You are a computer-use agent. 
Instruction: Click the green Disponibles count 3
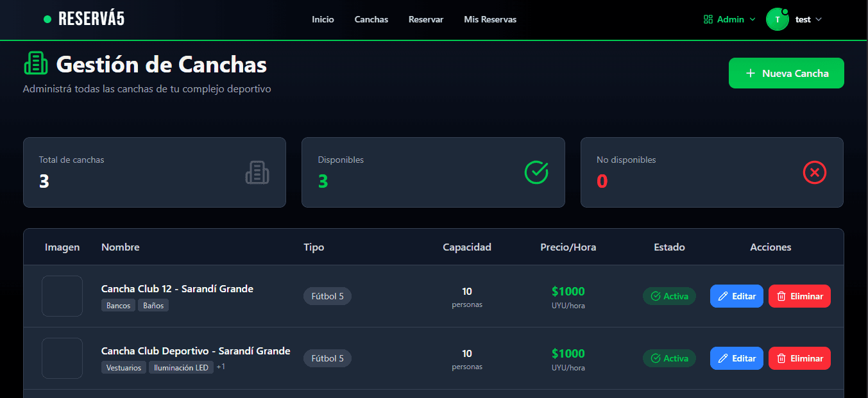[x=323, y=181]
